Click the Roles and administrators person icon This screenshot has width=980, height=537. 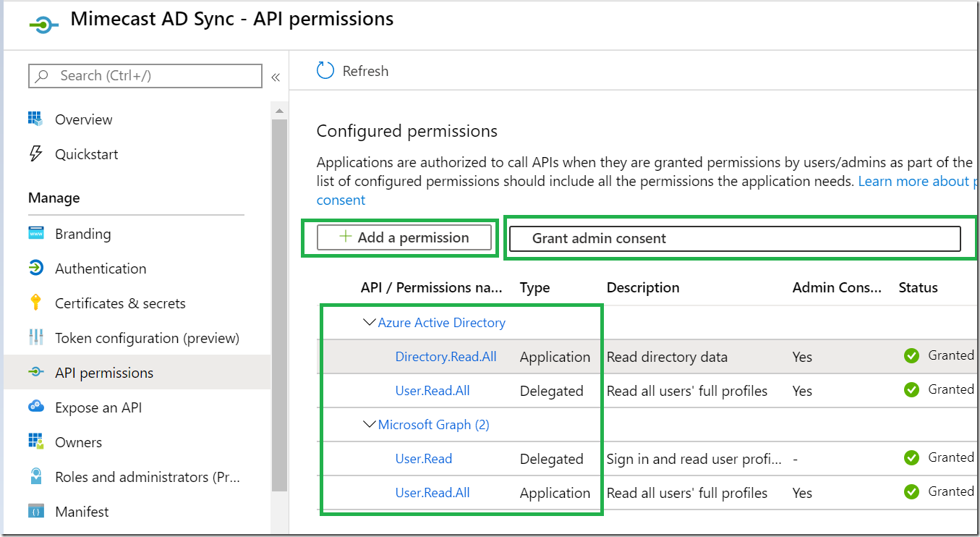click(x=35, y=476)
